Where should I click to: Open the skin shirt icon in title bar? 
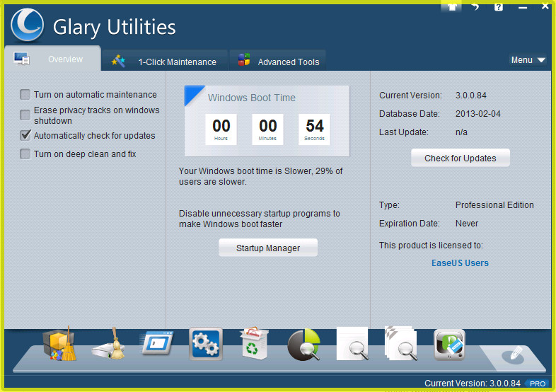coord(452,7)
